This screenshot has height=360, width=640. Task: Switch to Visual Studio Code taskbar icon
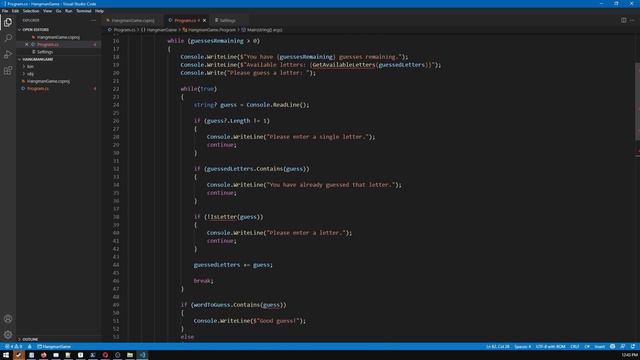click(142, 355)
